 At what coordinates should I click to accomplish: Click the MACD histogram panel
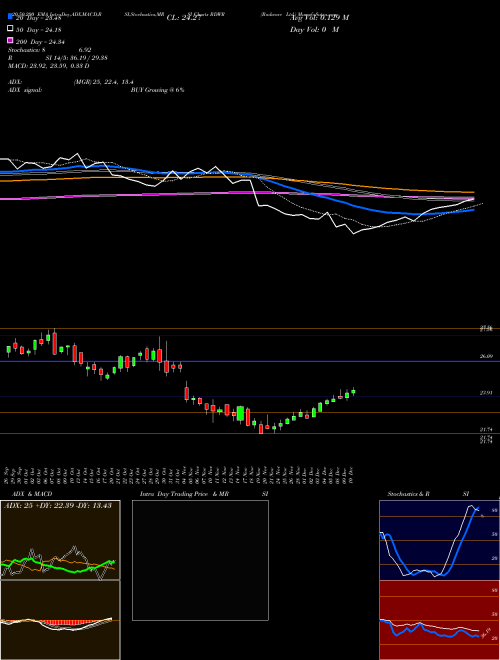(x=60, y=620)
